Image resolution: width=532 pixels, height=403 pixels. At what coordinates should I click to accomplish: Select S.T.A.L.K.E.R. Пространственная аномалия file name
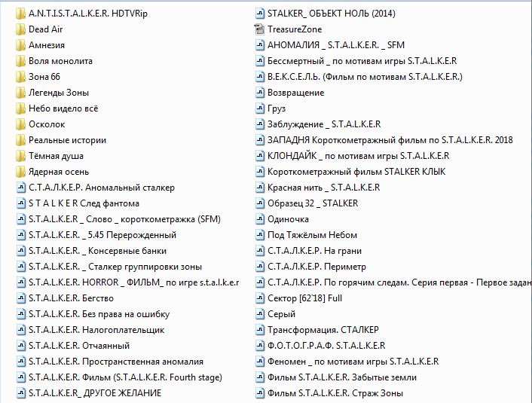(x=116, y=362)
